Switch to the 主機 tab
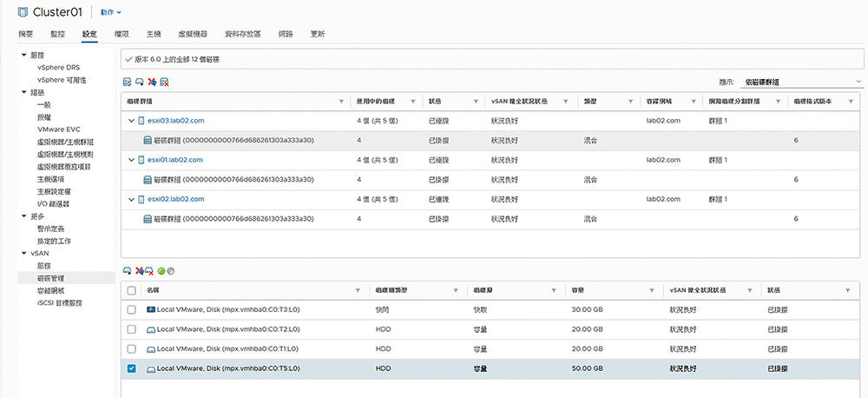868x398 pixels. (x=154, y=34)
